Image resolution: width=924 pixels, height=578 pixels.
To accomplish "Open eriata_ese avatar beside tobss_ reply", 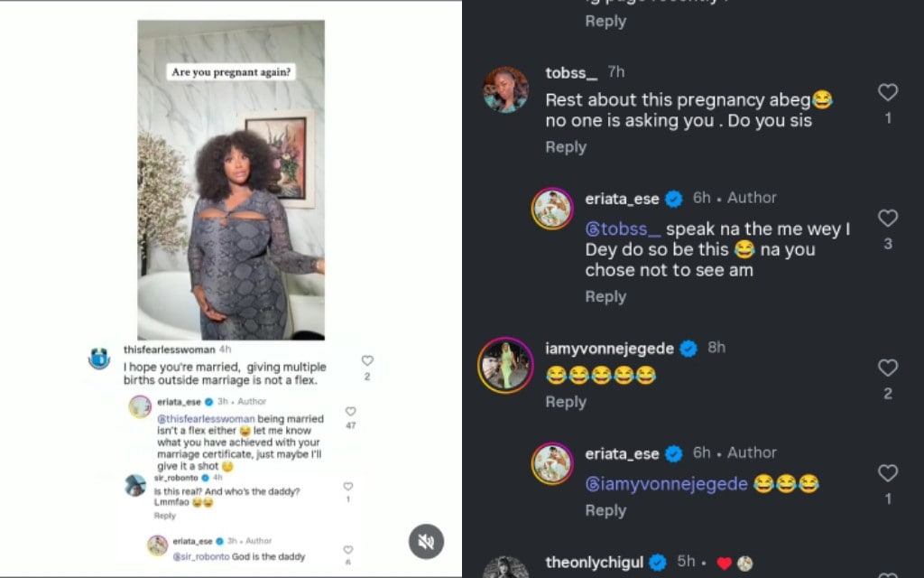I will coord(552,209).
